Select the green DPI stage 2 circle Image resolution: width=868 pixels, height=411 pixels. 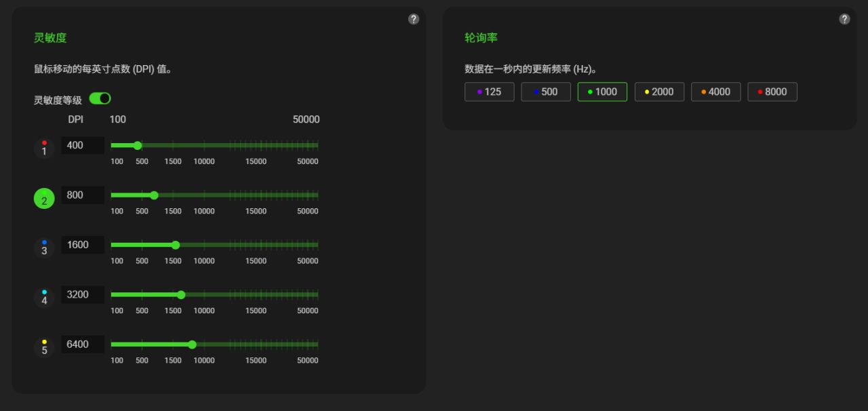(x=44, y=198)
